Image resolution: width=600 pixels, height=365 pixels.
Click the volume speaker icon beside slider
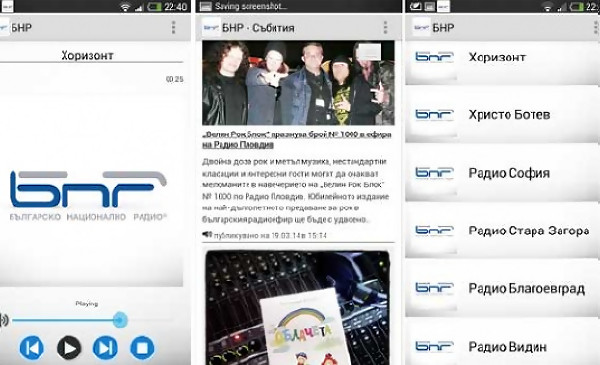pyautogui.click(x=4, y=320)
